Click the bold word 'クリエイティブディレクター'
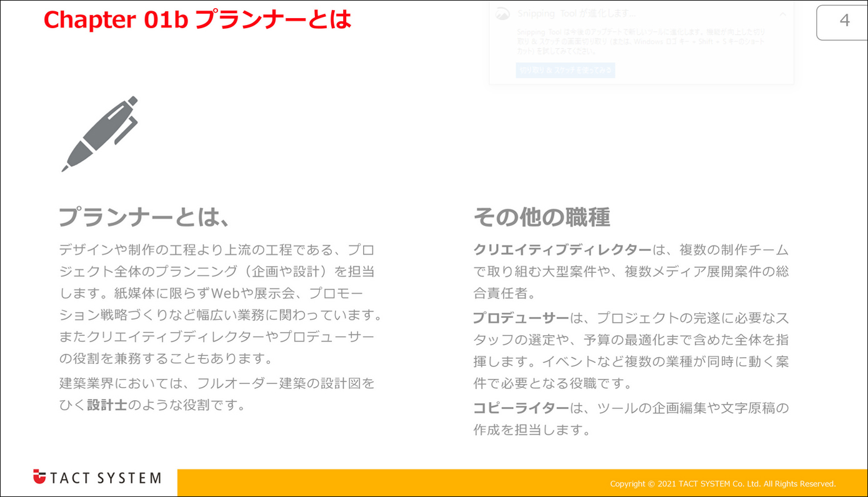The width and height of the screenshot is (868, 497). pos(562,250)
